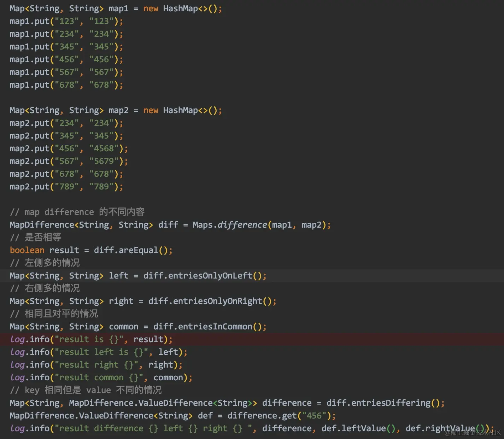Click the comment "// key 相同但是 value 不同的情况"
Screen dimensions: 504x439
coord(86,390)
